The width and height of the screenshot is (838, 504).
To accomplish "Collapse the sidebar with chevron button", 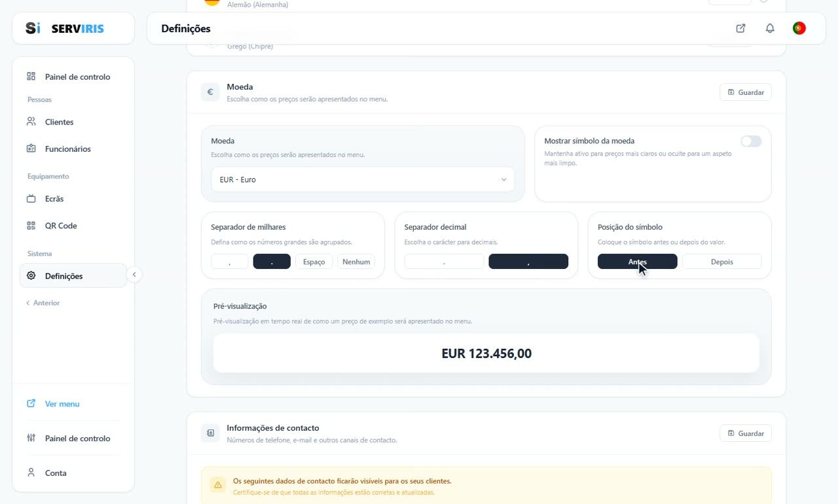I will pos(134,275).
